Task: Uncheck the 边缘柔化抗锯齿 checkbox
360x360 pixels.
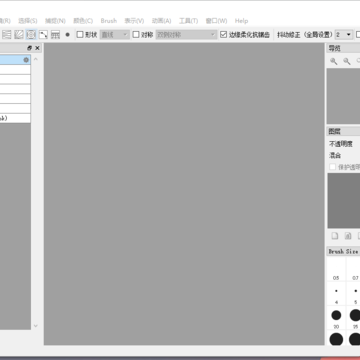Action: coord(223,35)
